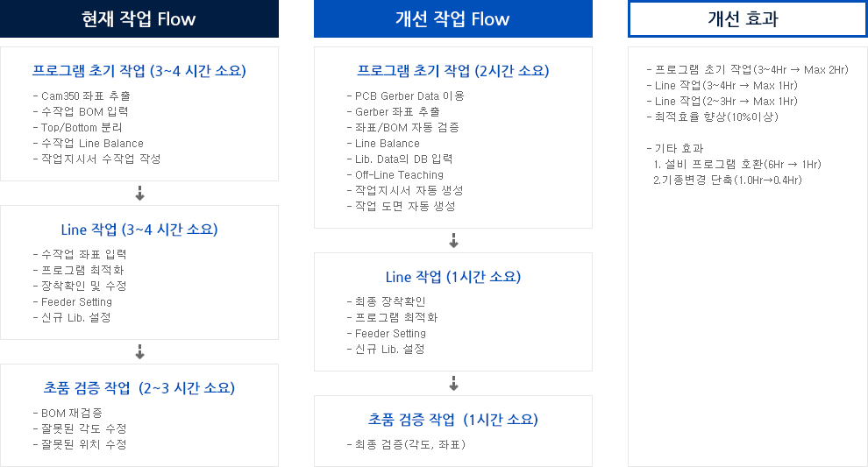Select the 개선 작업 Flow header
Image resolution: width=868 pixels, height=467 pixels.
pyautogui.click(x=452, y=18)
